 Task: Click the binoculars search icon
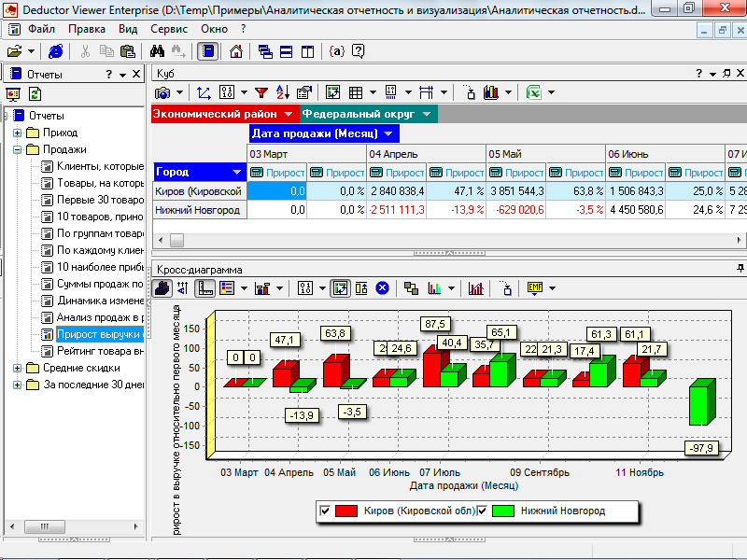pyautogui.click(x=156, y=51)
